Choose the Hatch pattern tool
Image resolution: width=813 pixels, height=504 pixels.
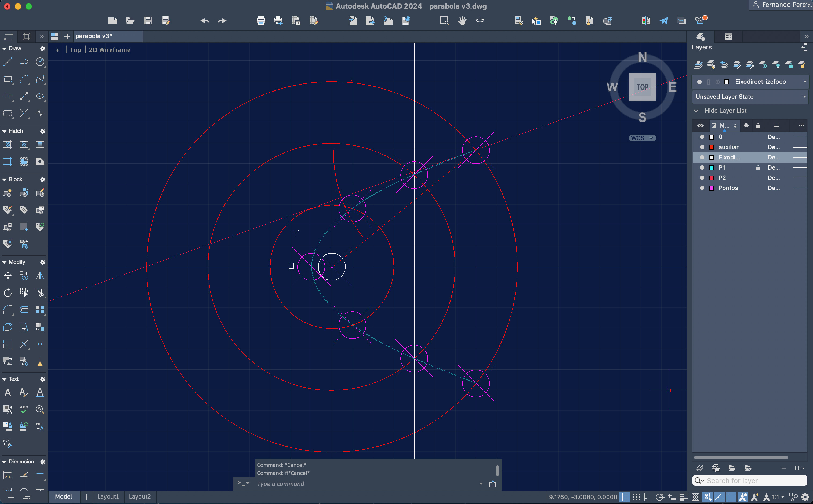(x=8, y=144)
